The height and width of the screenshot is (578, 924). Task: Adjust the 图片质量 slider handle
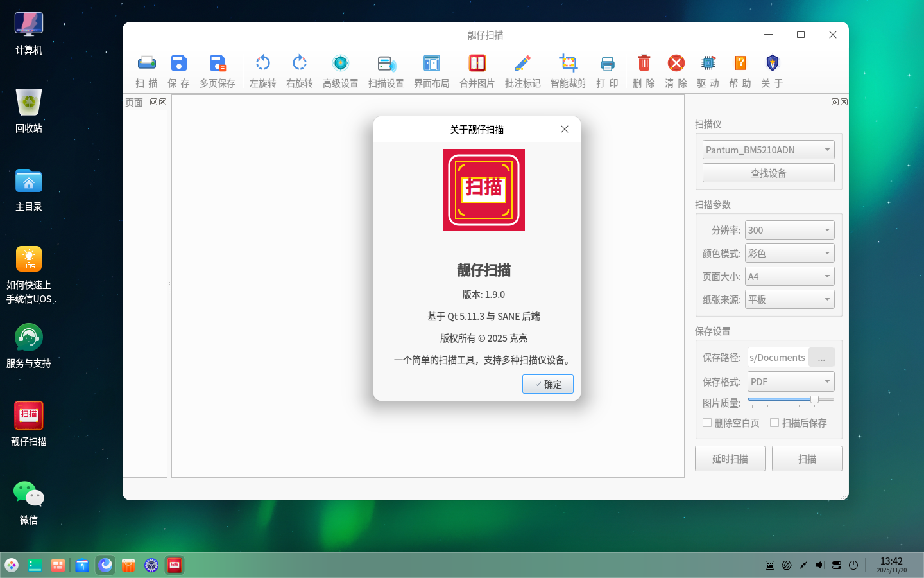814,399
